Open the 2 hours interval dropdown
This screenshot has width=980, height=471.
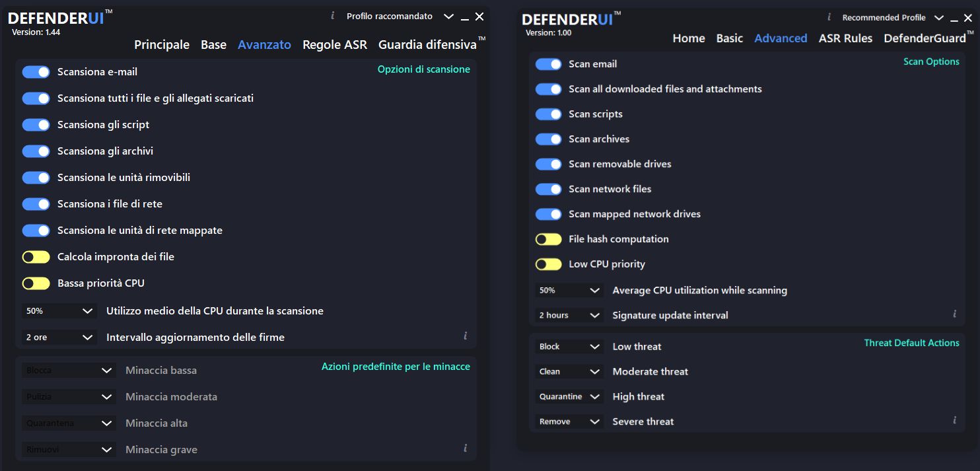coord(569,315)
